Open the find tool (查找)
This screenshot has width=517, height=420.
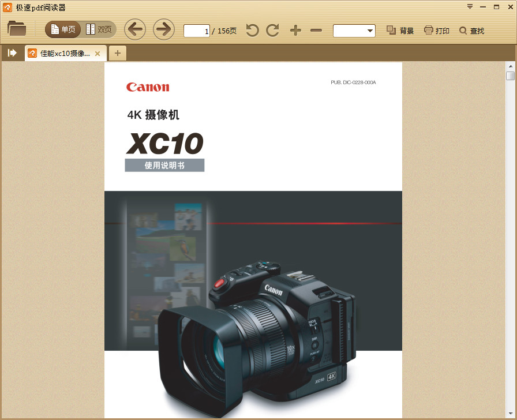pyautogui.click(x=472, y=31)
